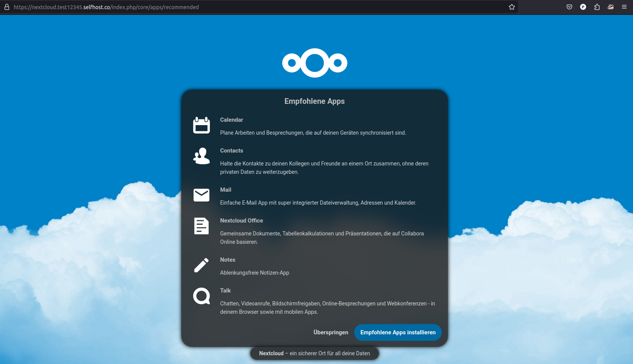
Task: Click the Talk app title
Action: 225,291
